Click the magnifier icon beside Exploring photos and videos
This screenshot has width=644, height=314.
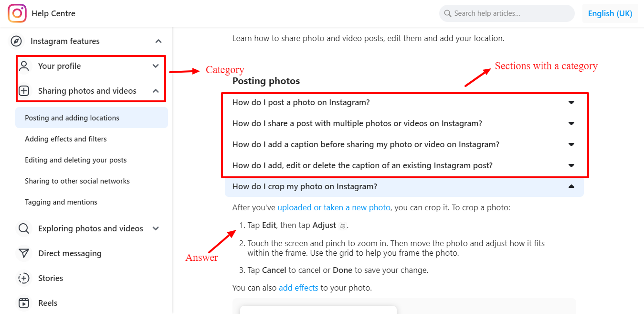point(24,228)
